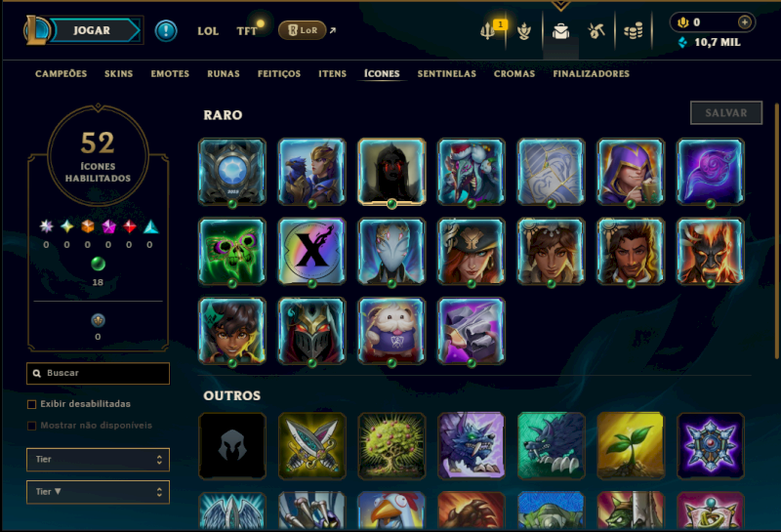This screenshot has width=781, height=532.
Task: Open the Store coins icon
Action: click(x=633, y=31)
